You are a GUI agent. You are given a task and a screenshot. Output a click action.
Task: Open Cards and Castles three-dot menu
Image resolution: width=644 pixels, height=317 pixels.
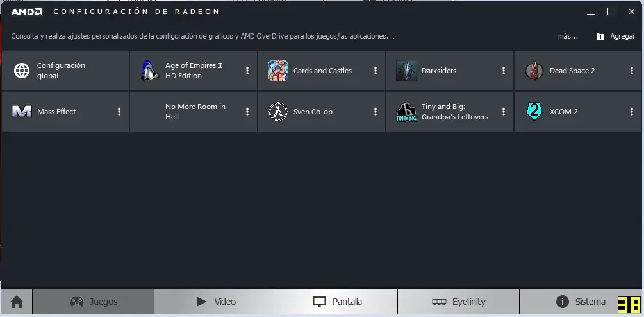376,71
